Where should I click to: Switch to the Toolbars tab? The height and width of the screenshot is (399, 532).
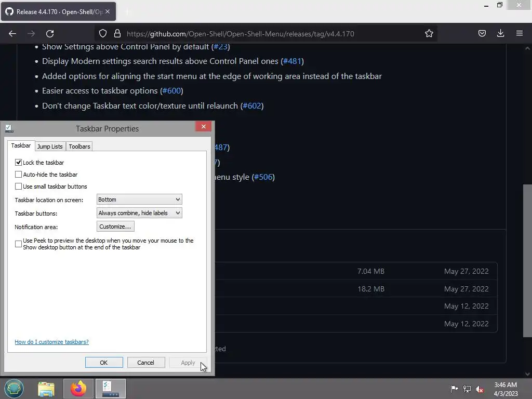(x=79, y=146)
